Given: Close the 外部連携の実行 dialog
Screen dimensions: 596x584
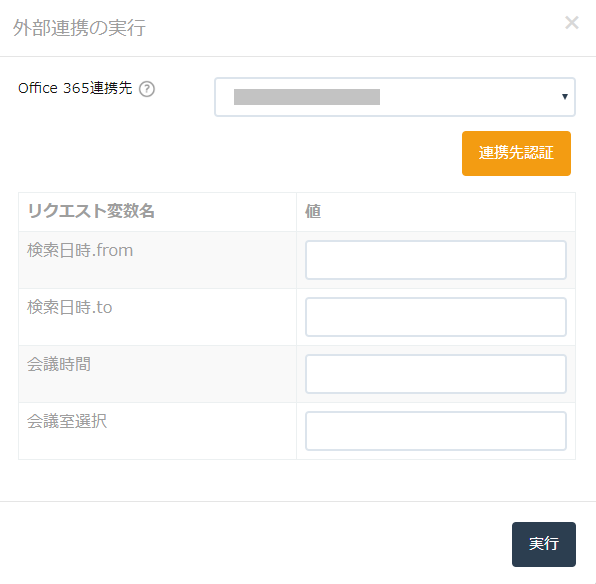Looking at the screenshot, I should [572, 23].
